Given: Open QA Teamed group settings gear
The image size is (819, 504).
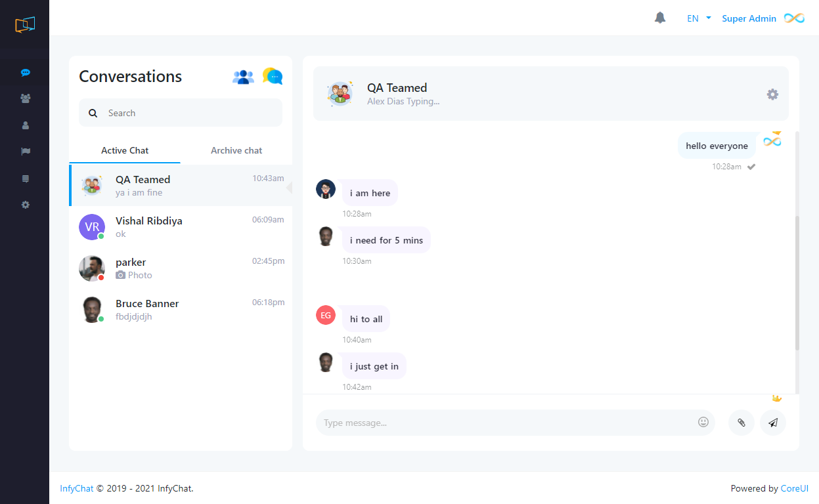Looking at the screenshot, I should [x=772, y=94].
